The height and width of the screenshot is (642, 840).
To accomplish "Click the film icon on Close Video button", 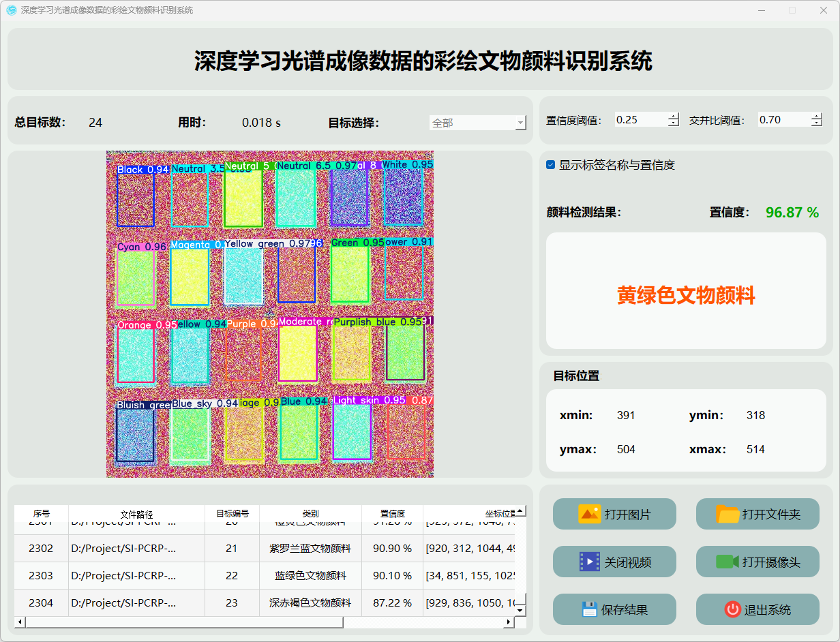I will coord(589,562).
